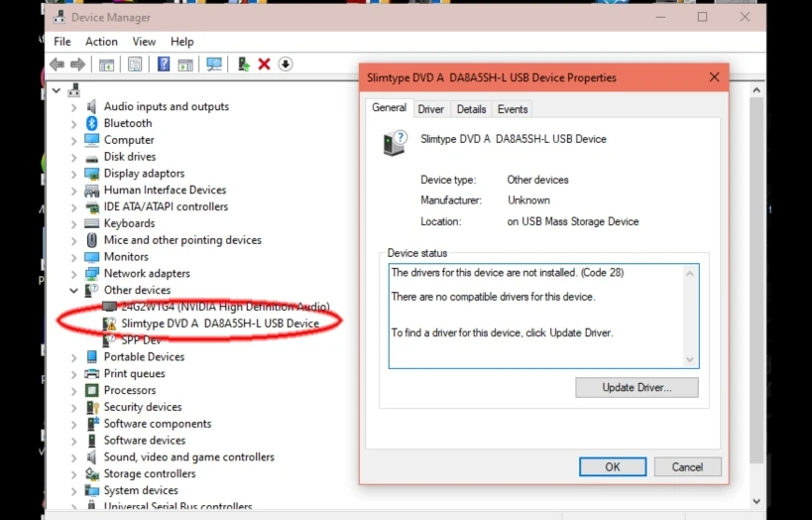812x520 pixels.
Task: Click the Device Manager title bar icon
Action: [x=59, y=17]
